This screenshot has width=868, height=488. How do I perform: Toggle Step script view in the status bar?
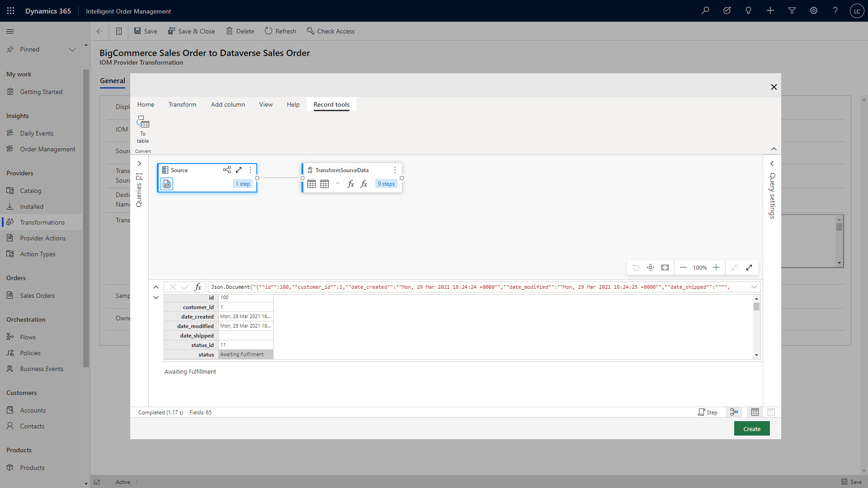pyautogui.click(x=708, y=412)
